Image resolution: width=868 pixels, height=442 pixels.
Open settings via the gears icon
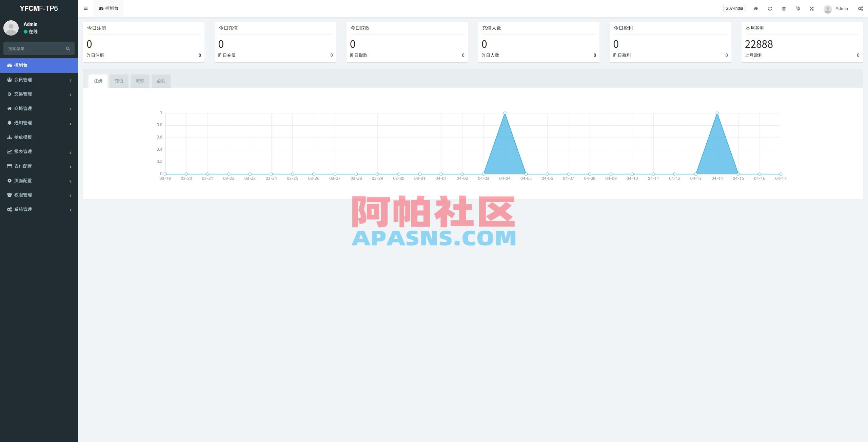861,8
